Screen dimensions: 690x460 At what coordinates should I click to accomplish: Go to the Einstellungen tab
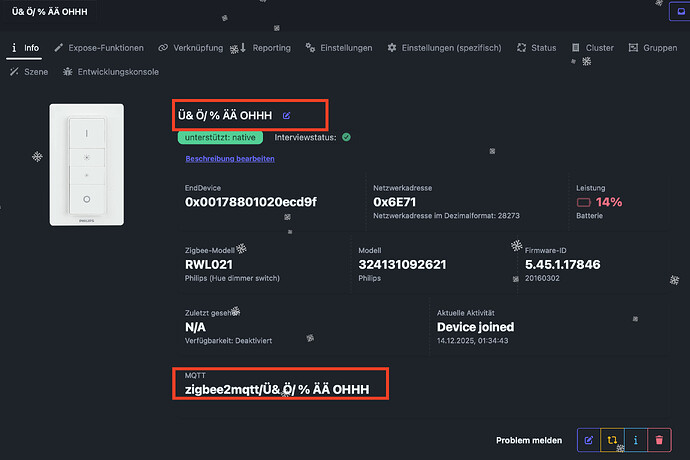[340, 47]
